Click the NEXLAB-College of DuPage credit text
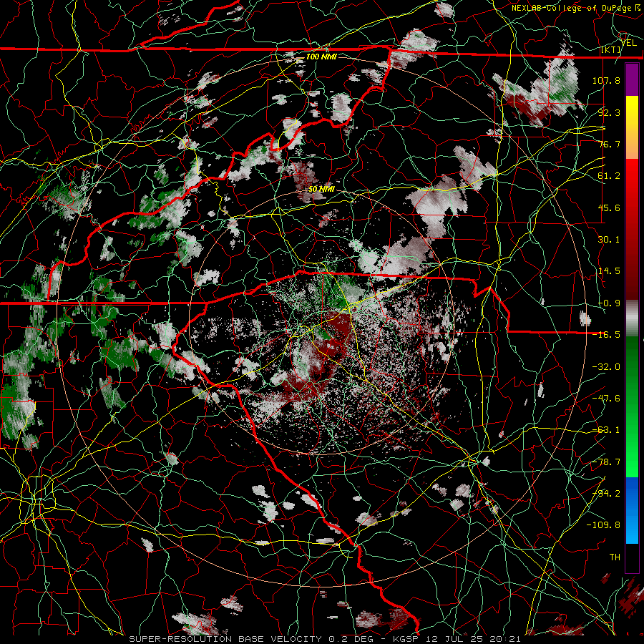 click(575, 8)
